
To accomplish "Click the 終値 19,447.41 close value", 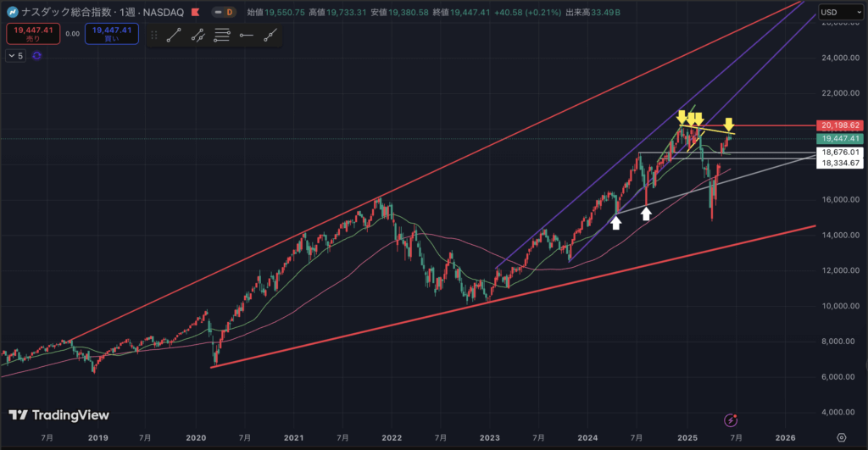I will [461, 12].
